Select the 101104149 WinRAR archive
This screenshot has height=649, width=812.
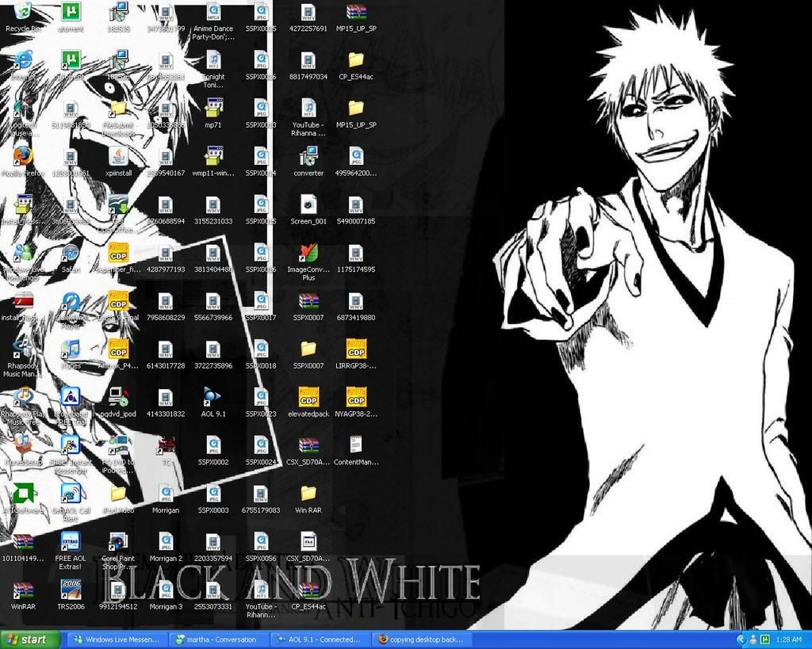(23, 546)
